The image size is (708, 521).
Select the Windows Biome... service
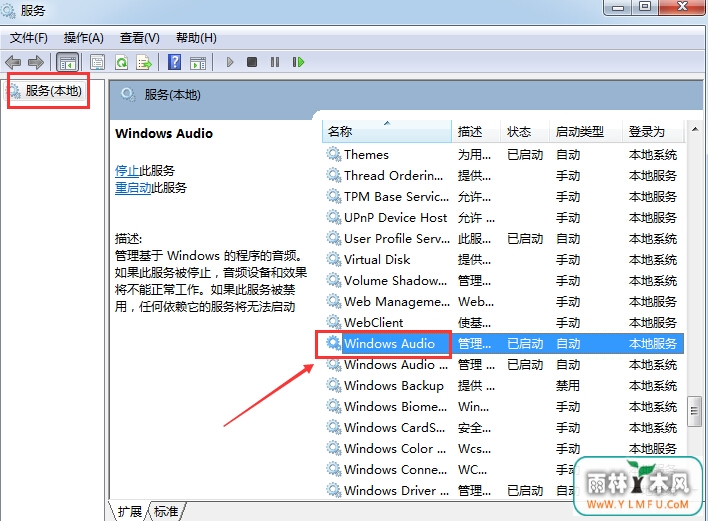(503, 407)
